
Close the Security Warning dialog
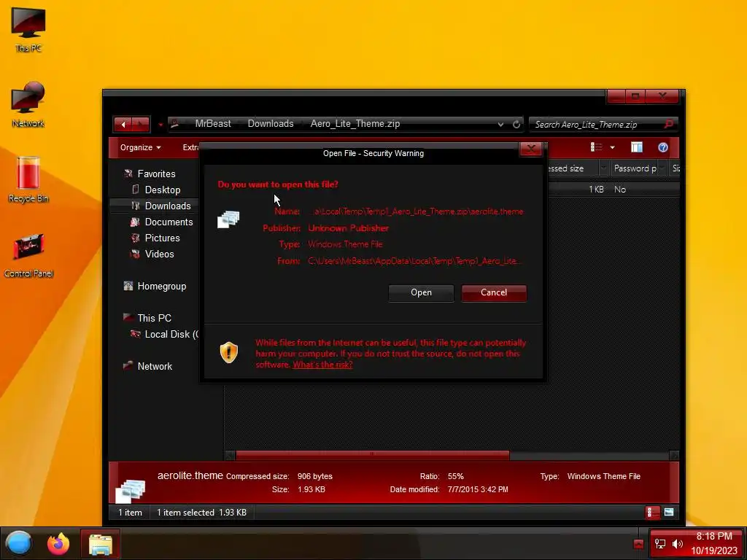pyautogui.click(x=531, y=149)
